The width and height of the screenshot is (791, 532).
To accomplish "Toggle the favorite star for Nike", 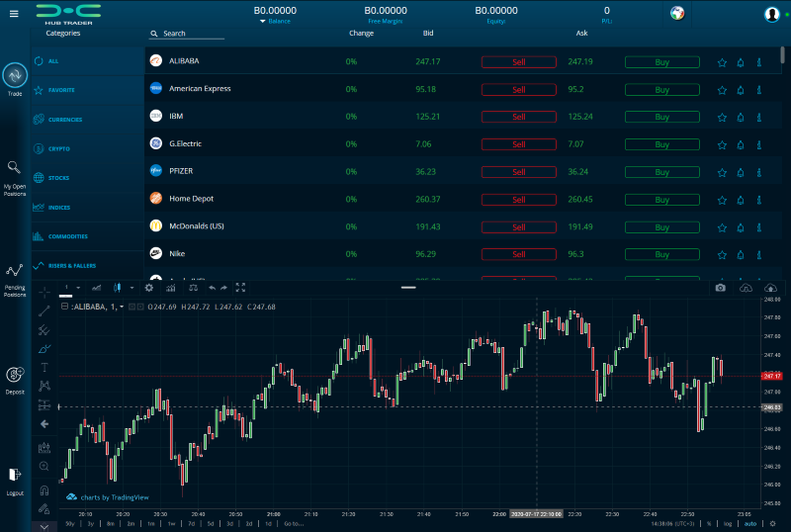I will pos(722,255).
